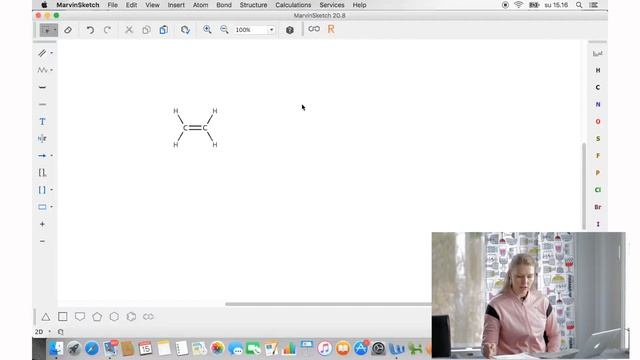Paste from clipboard
This screenshot has height=360, width=640.
coord(164,30)
